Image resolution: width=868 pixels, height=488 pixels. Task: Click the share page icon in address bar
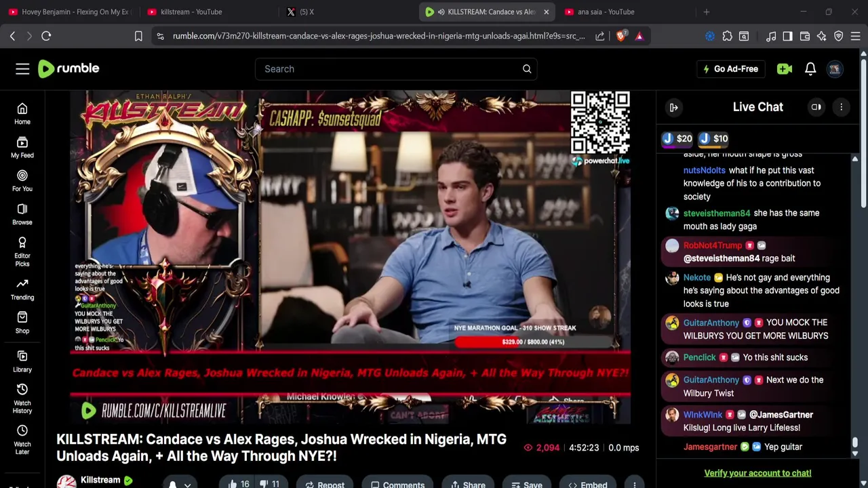tap(600, 36)
